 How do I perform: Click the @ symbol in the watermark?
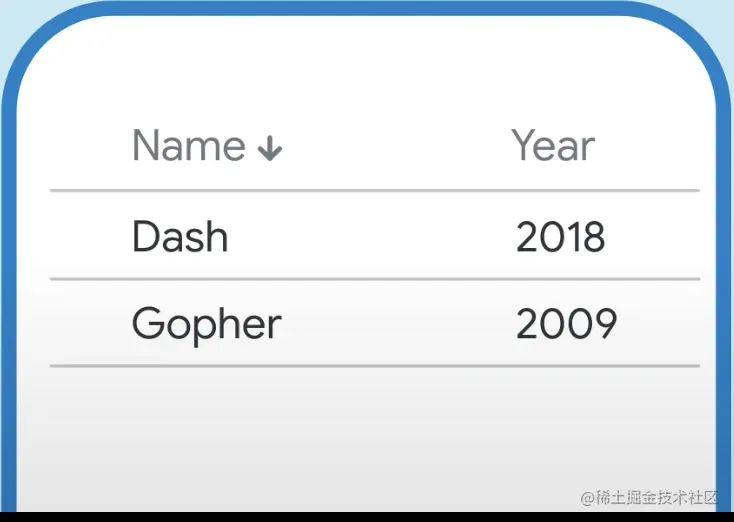point(587,498)
